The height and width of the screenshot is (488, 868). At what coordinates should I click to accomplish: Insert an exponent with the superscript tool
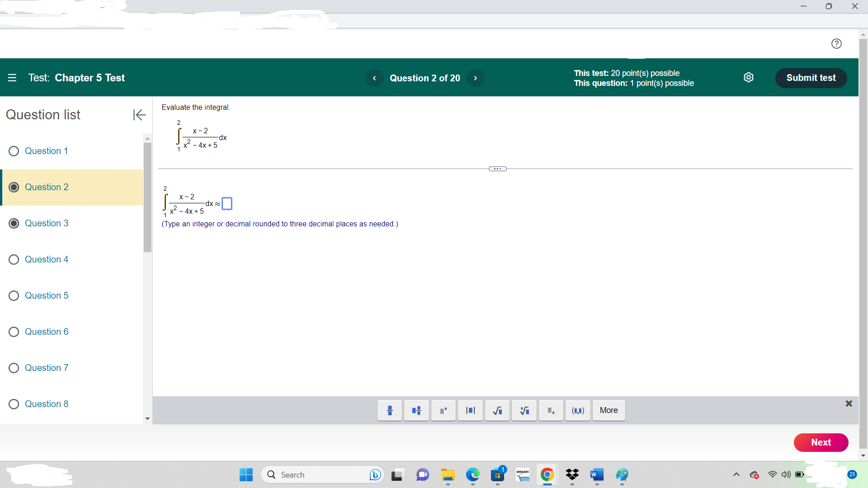(443, 410)
